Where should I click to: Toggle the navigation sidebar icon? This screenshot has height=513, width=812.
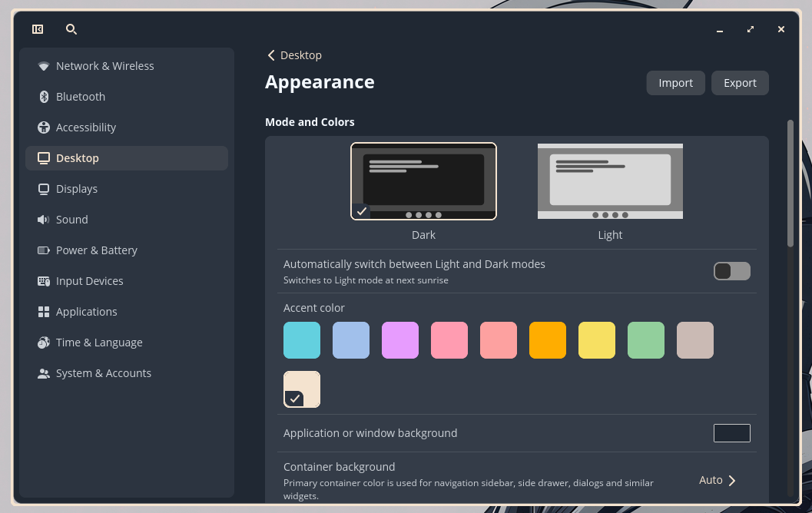click(38, 29)
